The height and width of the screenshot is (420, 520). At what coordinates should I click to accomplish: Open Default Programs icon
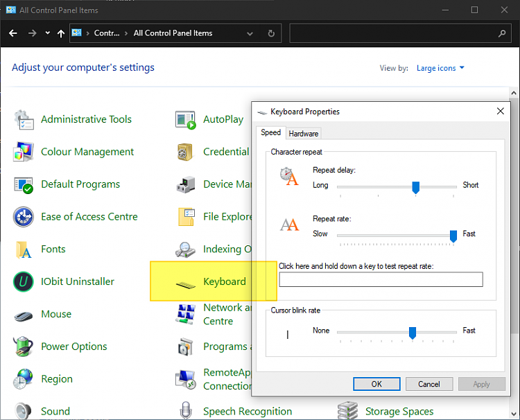(x=24, y=184)
